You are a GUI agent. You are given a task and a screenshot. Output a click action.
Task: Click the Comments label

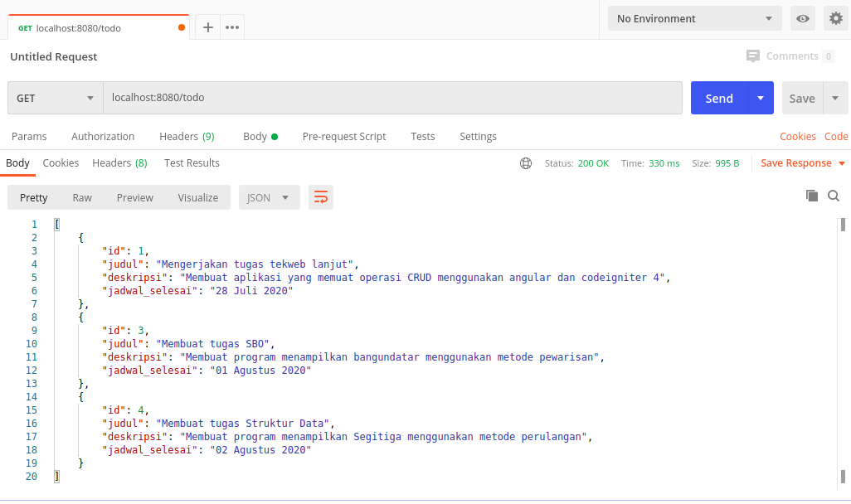coord(792,56)
